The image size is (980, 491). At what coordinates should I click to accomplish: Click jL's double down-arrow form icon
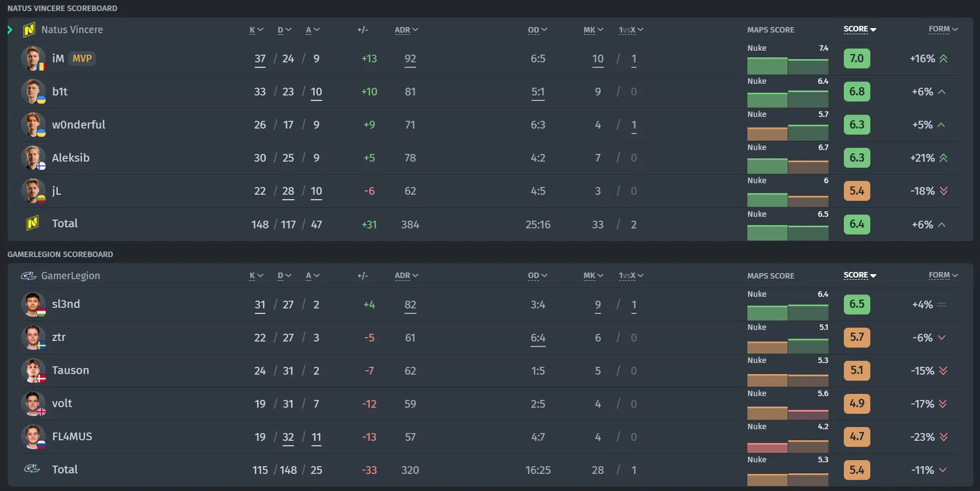point(944,191)
